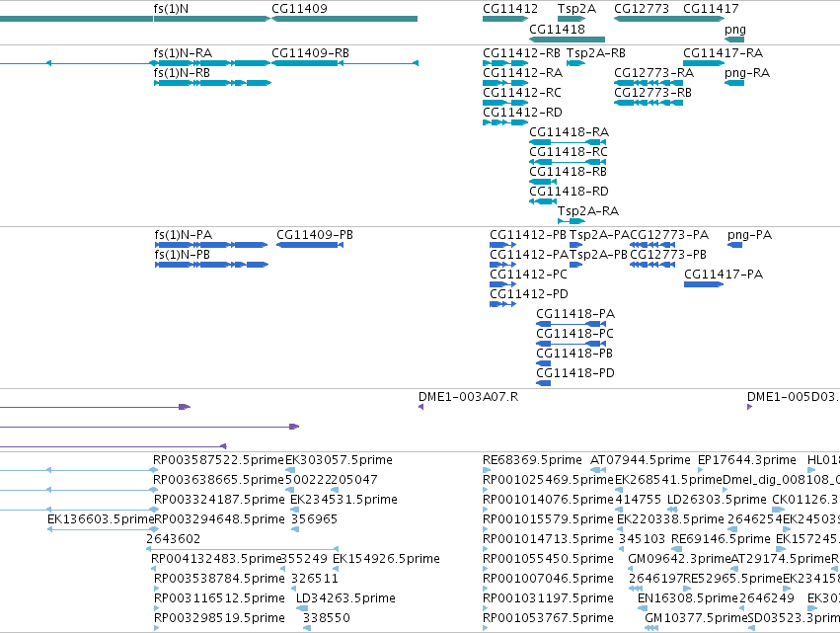Viewport: 840px width, 633px height.
Task: Open EST EK154926.5prime
Action: click(386, 559)
